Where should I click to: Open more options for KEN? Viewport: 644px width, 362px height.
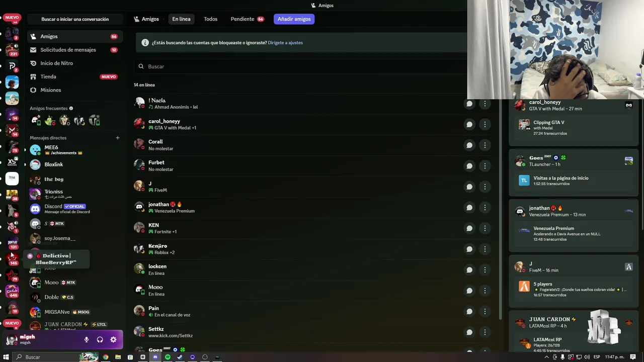[x=485, y=228]
